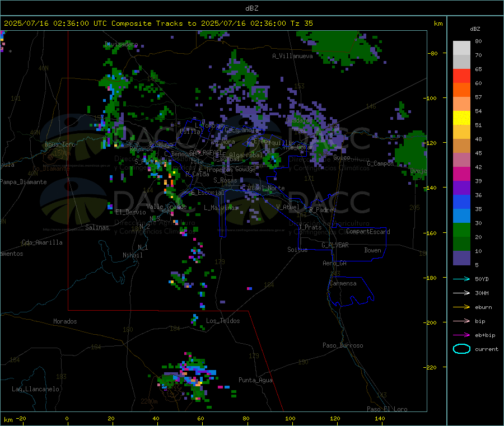The image size is (504, 426).
Task: Click the '-80' tick on right axis
Action: click(432, 53)
